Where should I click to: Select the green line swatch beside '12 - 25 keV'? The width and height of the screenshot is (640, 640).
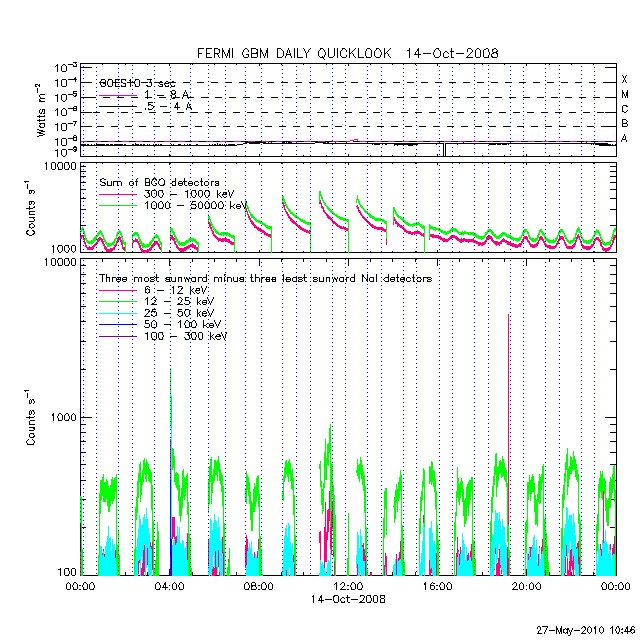click(x=118, y=302)
